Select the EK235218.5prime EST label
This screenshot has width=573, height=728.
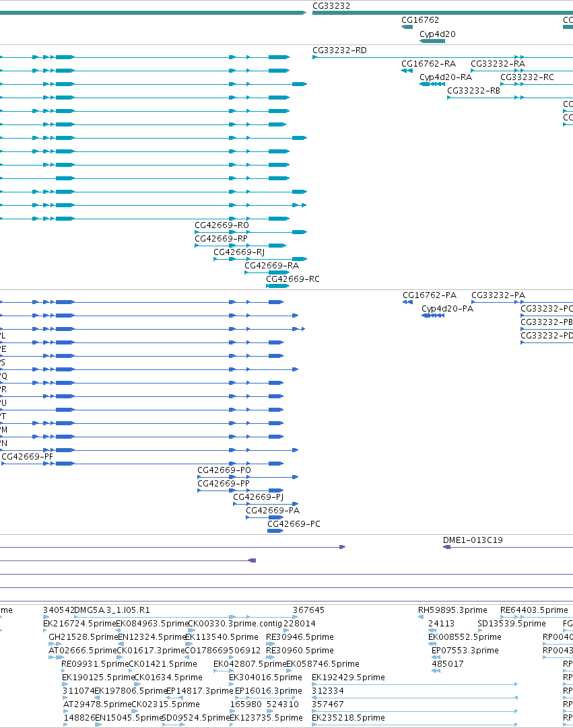pos(348,718)
